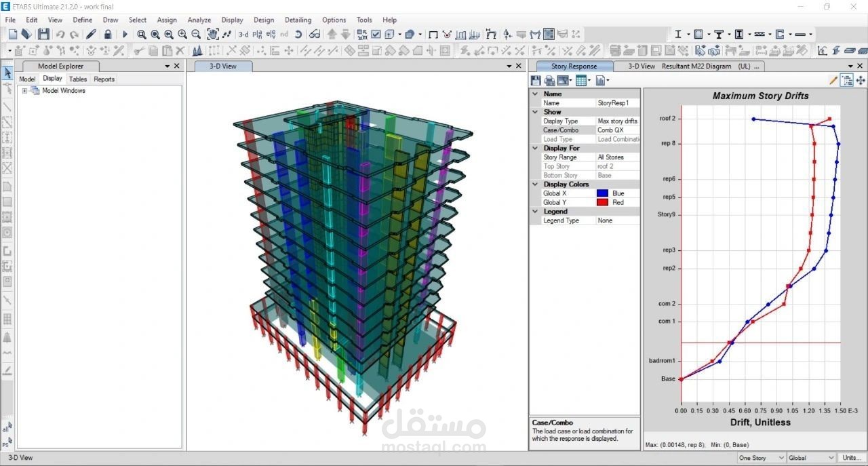
Task: Click the All Stories story range value
Action: pyautogui.click(x=617, y=157)
